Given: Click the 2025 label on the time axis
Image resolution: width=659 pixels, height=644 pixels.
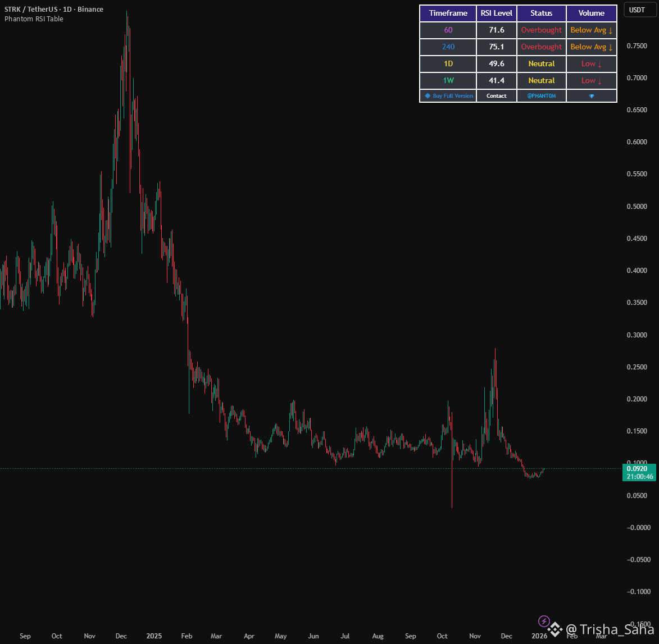Looking at the screenshot, I should tap(154, 636).
